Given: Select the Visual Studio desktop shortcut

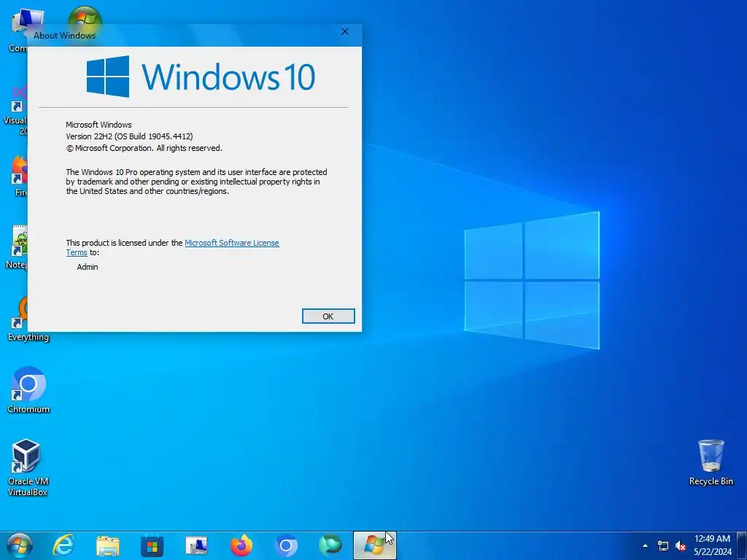Looking at the screenshot, I should [x=15, y=111].
